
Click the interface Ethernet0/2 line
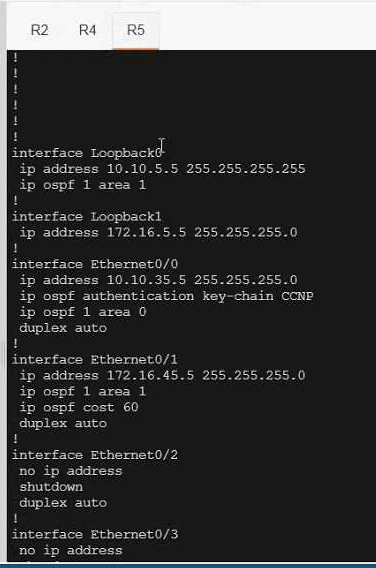(95, 455)
